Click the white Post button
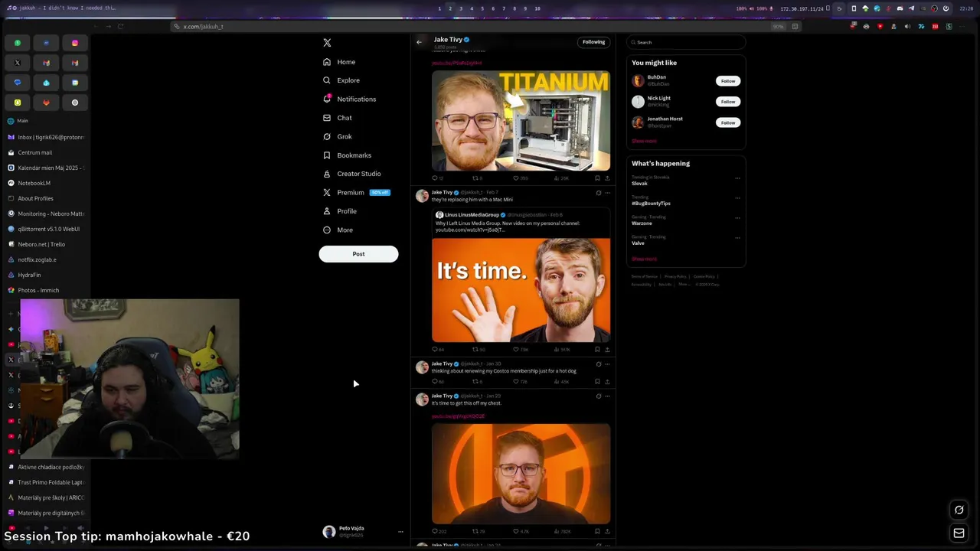The height and width of the screenshot is (551, 980). [358, 254]
